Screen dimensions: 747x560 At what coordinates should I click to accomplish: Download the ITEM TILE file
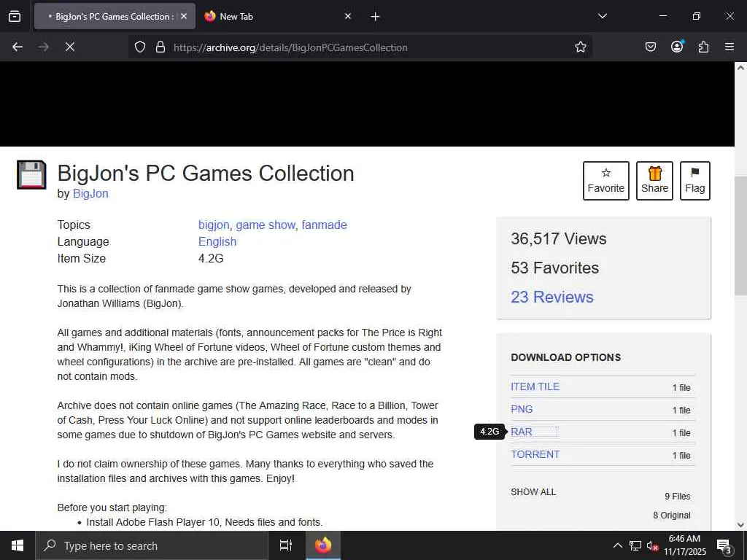pos(535,386)
